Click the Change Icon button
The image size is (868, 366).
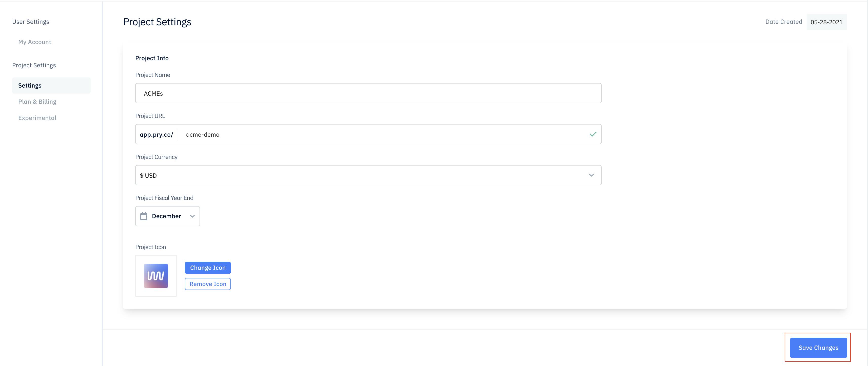[208, 268]
